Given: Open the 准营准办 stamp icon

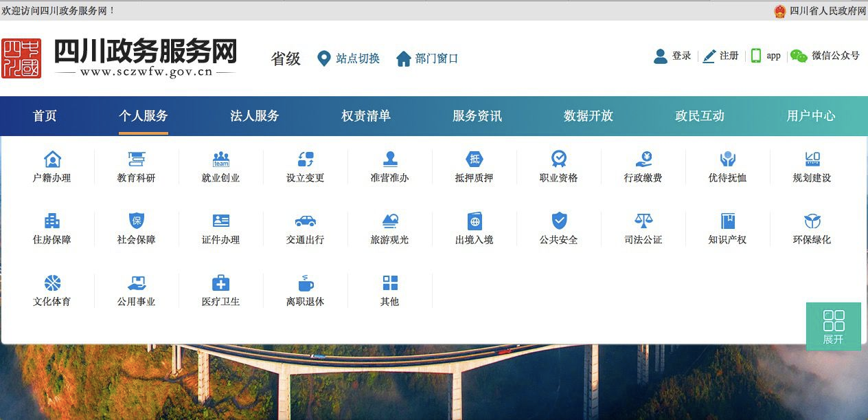Looking at the screenshot, I should click(390, 159).
